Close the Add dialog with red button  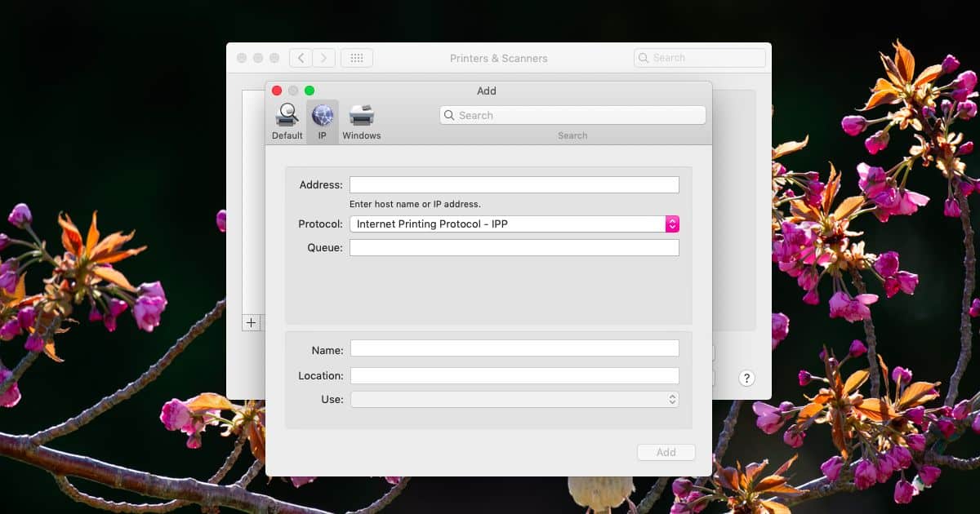click(277, 91)
